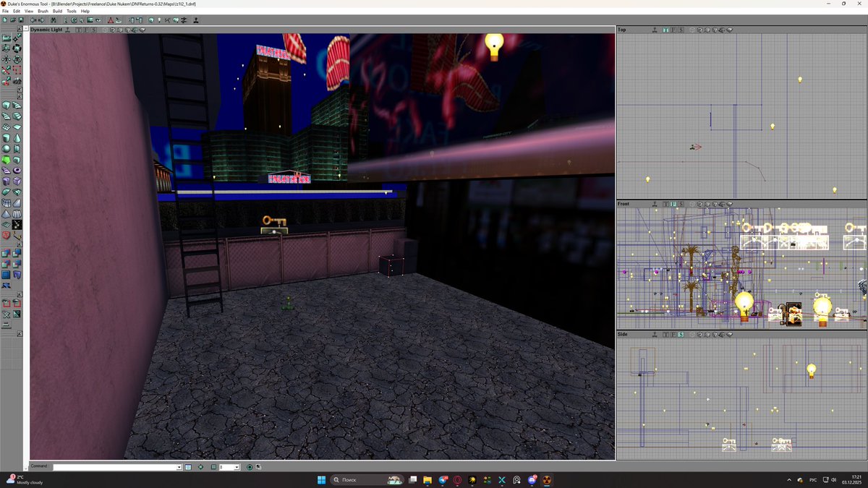Image resolution: width=868 pixels, height=488 pixels.
Task: Open the File menu
Action: coord(5,12)
